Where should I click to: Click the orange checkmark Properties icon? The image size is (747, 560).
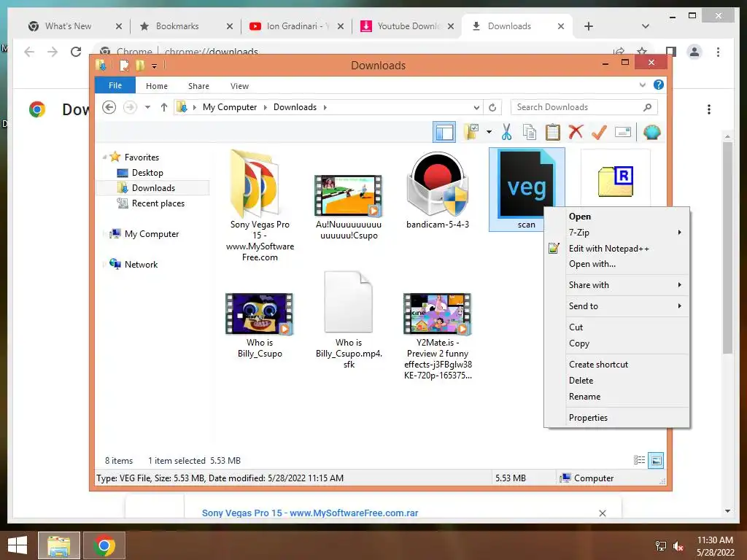pos(600,132)
